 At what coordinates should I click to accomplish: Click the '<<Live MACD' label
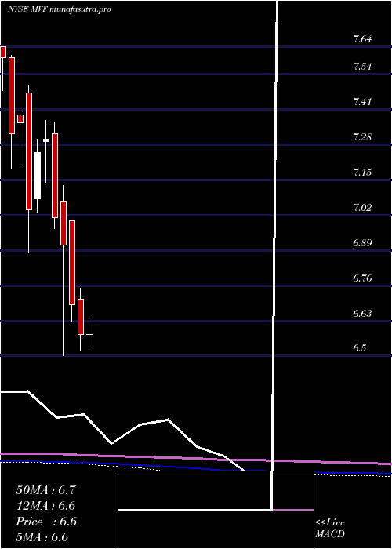pyautogui.click(x=330, y=529)
